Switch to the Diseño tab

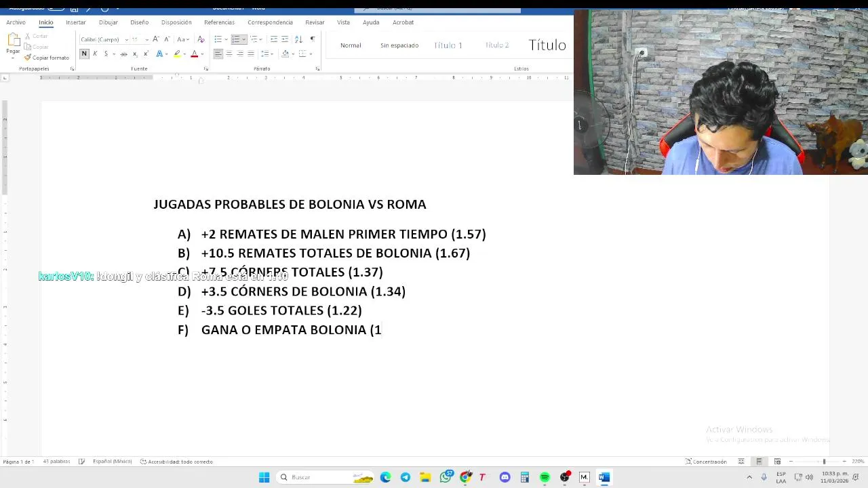[139, 22]
